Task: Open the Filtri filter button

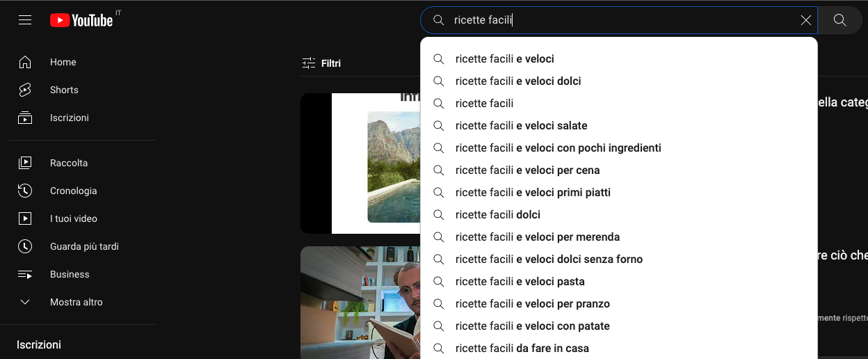Action: tap(321, 63)
